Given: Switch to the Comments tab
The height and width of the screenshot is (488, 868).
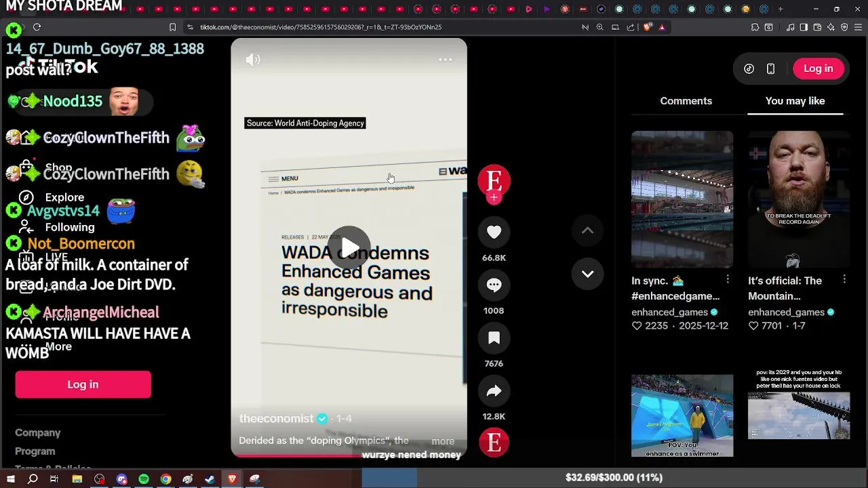Looking at the screenshot, I should pos(686,101).
